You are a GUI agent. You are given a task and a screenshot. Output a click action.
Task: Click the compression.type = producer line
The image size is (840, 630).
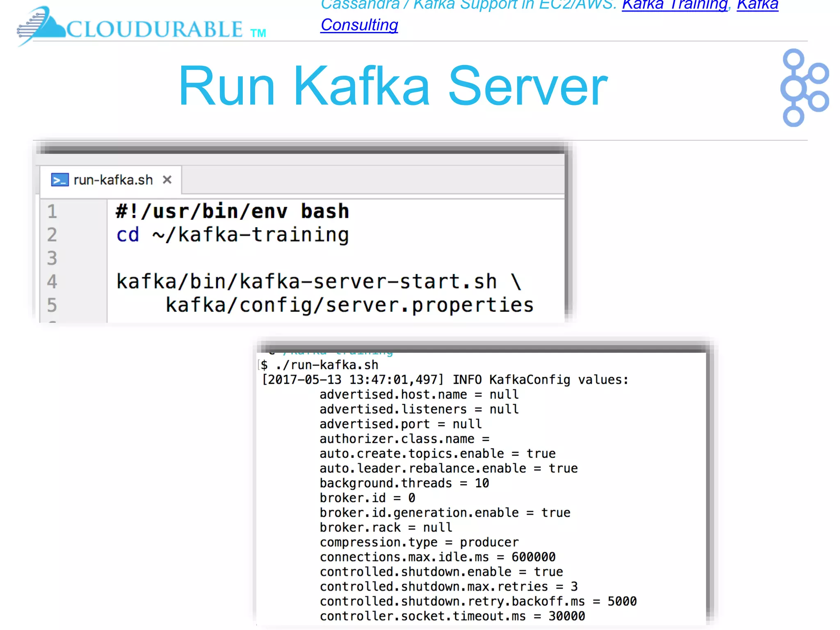point(419,542)
